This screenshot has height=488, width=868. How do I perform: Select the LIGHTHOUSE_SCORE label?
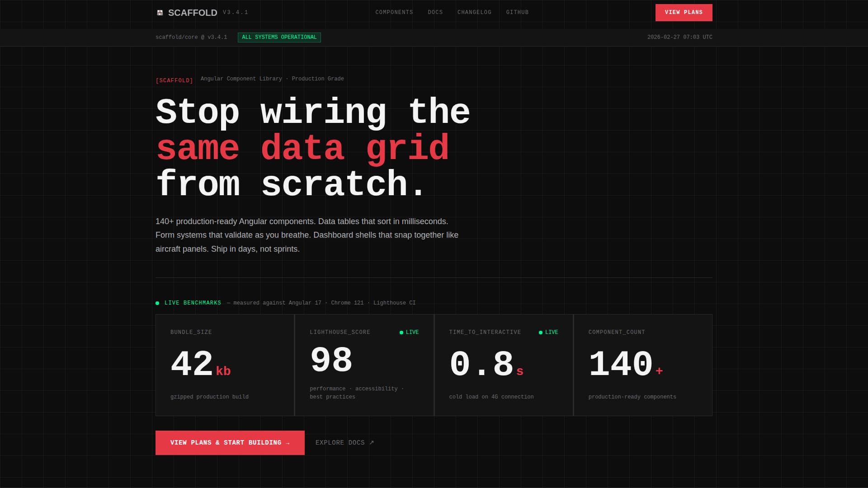340,332
